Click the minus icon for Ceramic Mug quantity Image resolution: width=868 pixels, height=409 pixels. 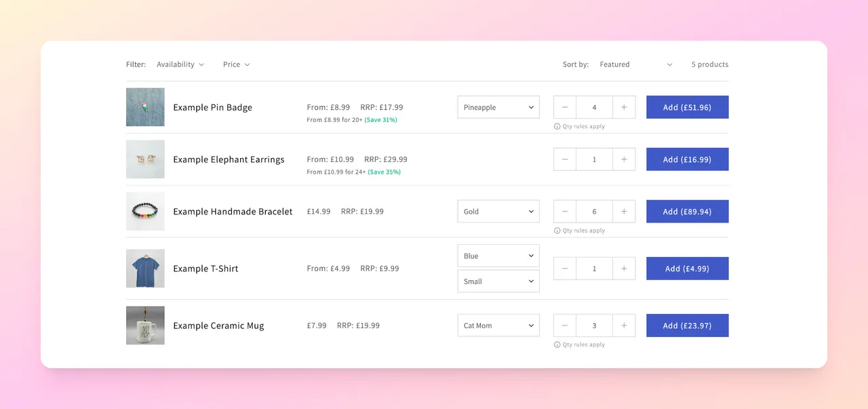coord(564,325)
